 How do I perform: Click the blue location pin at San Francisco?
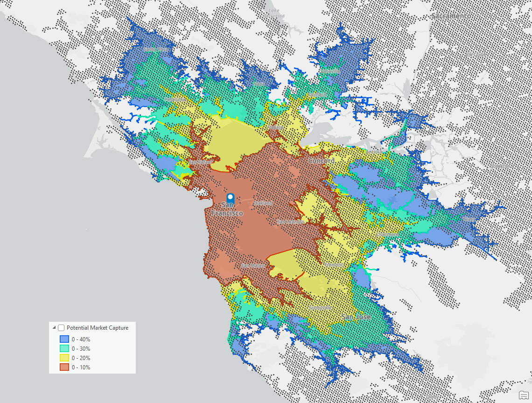pyautogui.click(x=231, y=198)
